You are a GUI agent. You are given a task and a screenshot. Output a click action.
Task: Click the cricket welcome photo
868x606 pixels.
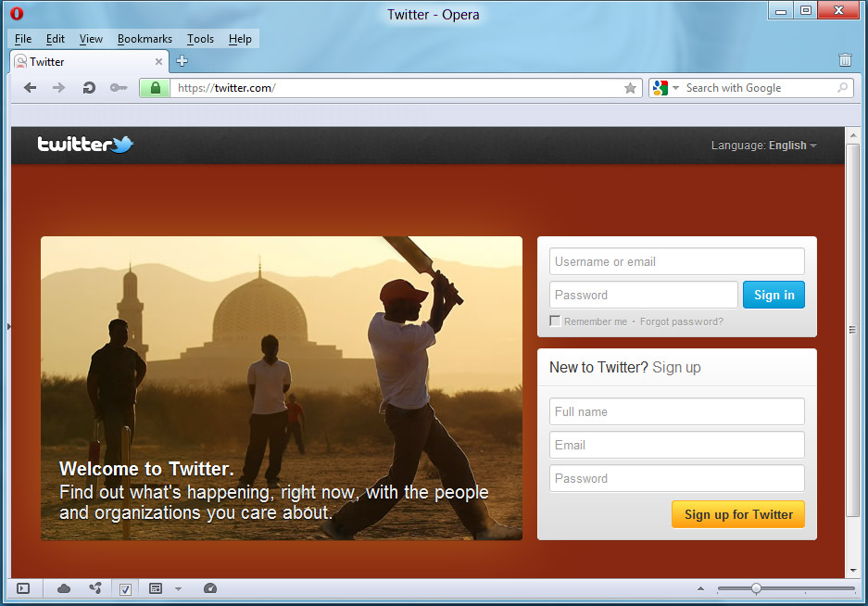[282, 388]
